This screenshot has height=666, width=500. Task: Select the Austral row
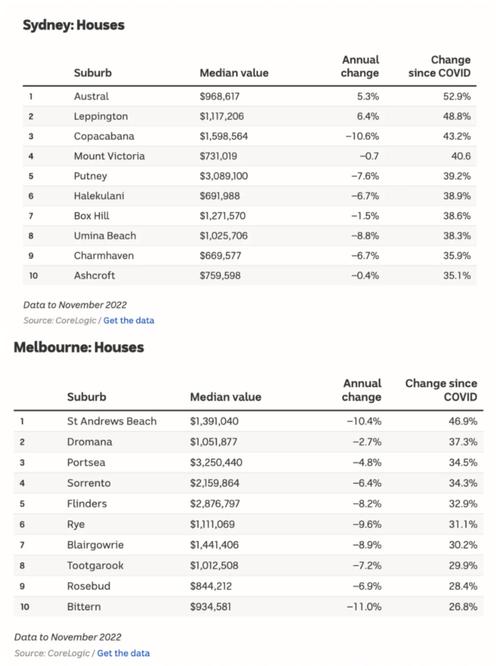point(249,96)
